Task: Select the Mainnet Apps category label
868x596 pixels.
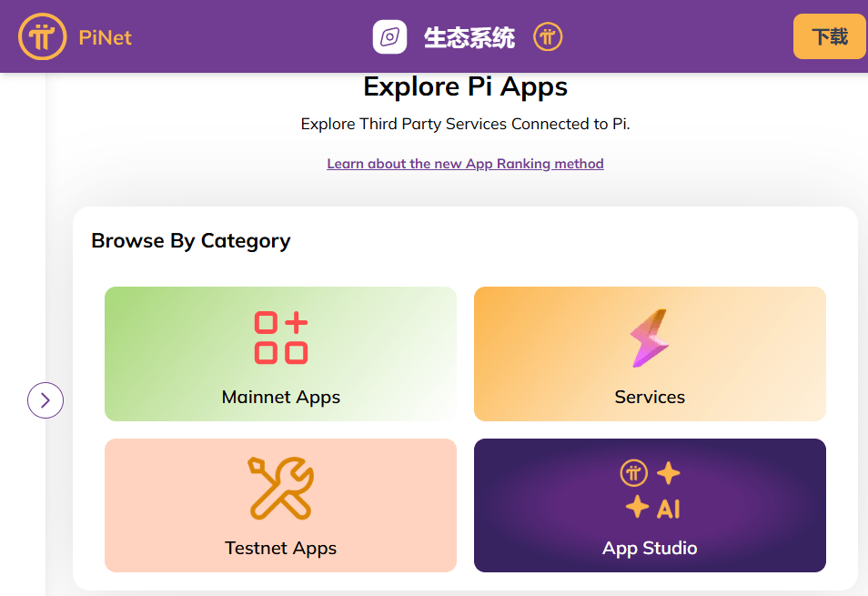Action: coord(280,398)
